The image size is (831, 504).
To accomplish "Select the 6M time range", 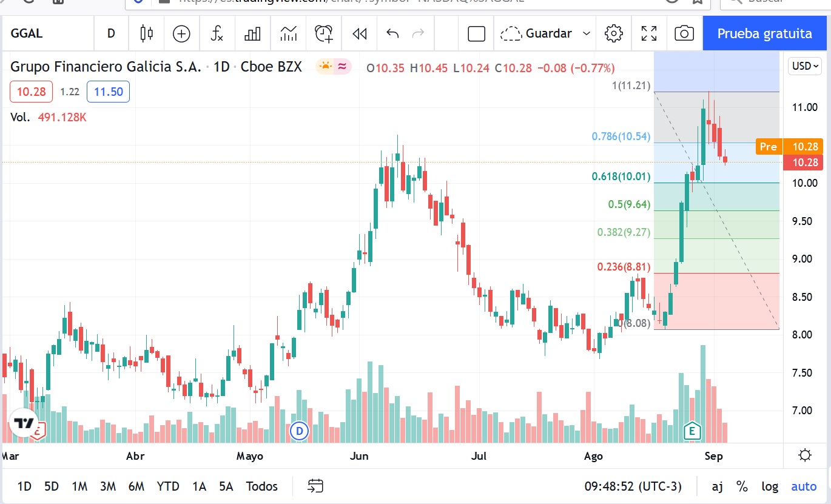I will pos(136,486).
